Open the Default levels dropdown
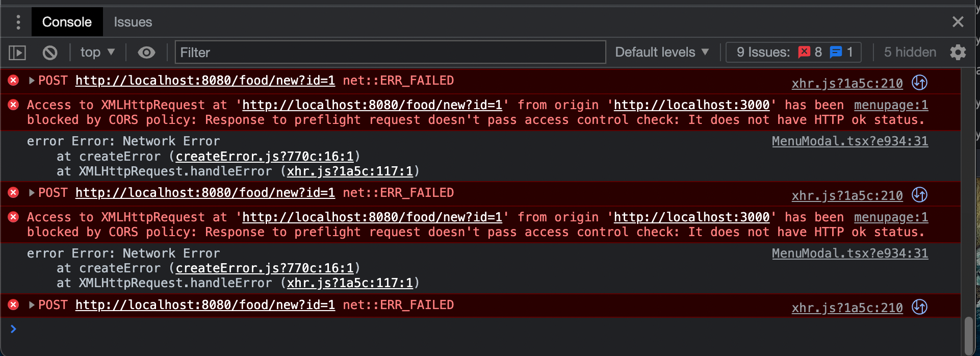The width and height of the screenshot is (980, 356). 661,52
